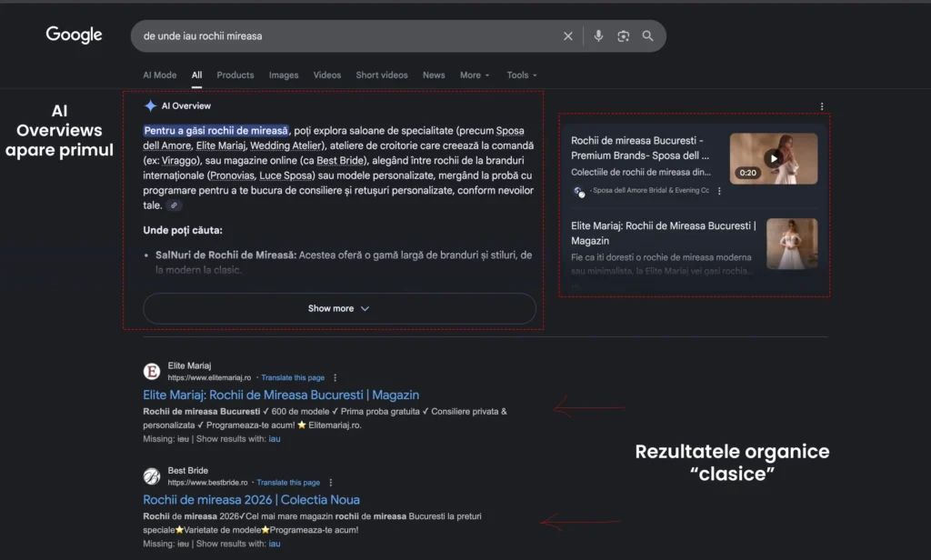Open three-dot menu for Elite Mariaj result
The height and width of the screenshot is (560, 931).
pyautogui.click(x=335, y=377)
